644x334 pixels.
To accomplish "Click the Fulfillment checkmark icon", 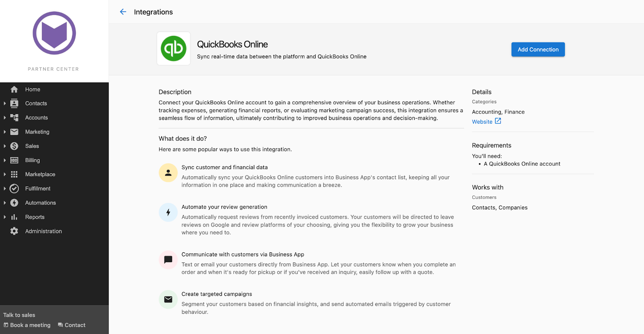I will pos(14,188).
